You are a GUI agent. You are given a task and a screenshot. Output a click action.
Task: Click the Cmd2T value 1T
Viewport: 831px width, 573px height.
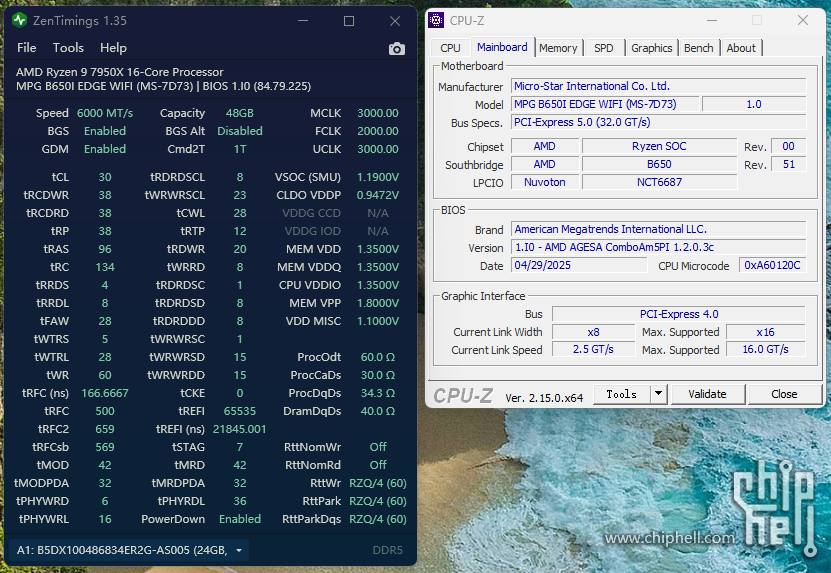point(240,149)
